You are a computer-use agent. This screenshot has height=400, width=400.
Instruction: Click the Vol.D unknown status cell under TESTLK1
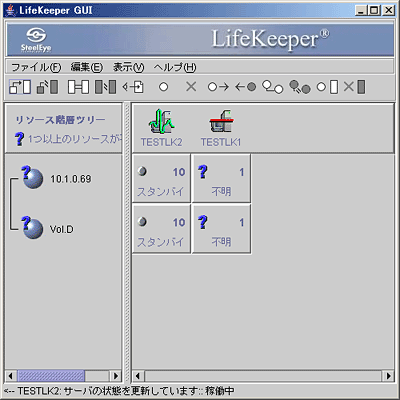pyautogui.click(x=221, y=229)
